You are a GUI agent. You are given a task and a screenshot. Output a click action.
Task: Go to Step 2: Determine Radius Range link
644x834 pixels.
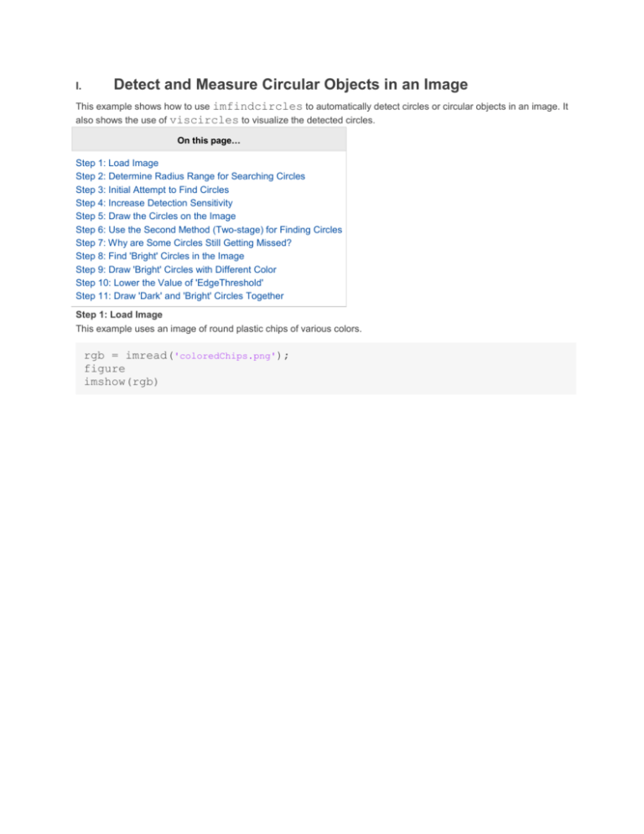190,176
